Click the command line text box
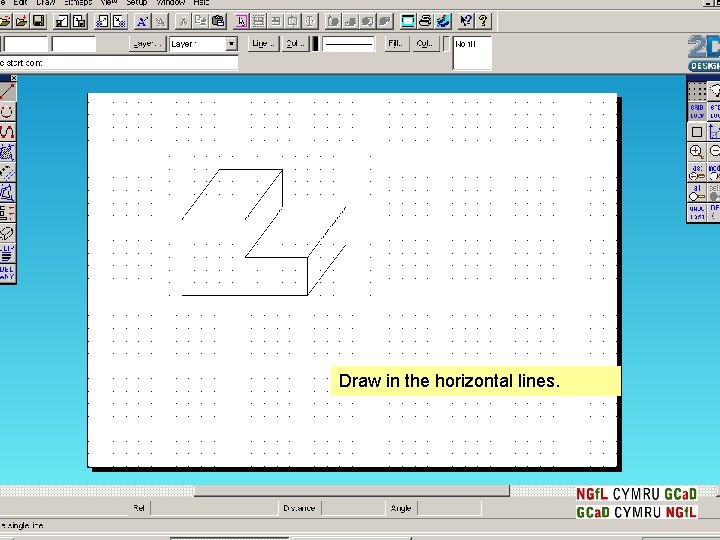Image resolution: width=720 pixels, height=540 pixels. 119,63
